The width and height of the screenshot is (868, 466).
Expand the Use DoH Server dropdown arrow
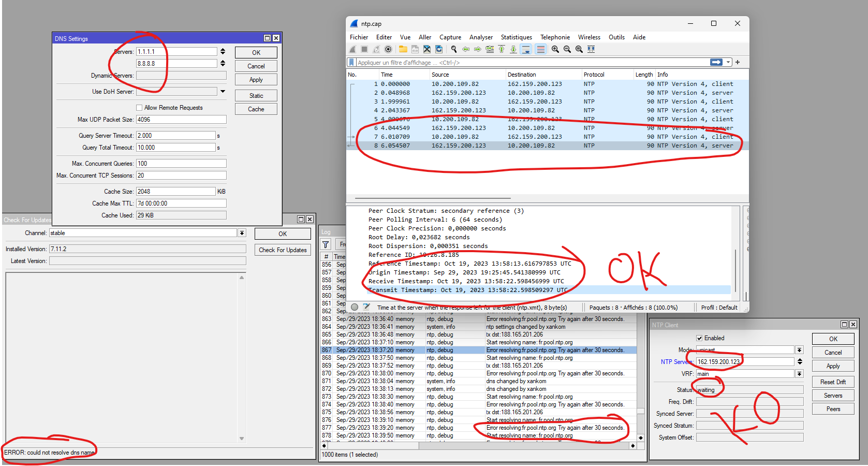click(223, 92)
